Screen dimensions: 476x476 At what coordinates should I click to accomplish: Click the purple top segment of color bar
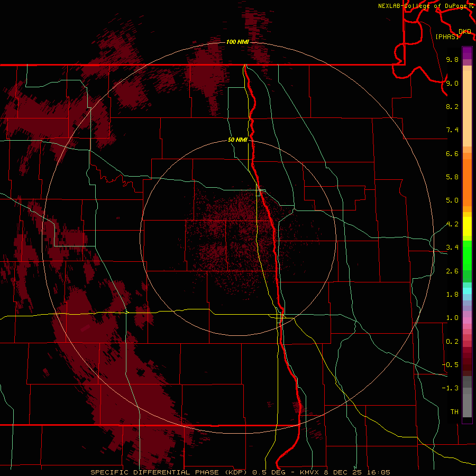(467, 53)
